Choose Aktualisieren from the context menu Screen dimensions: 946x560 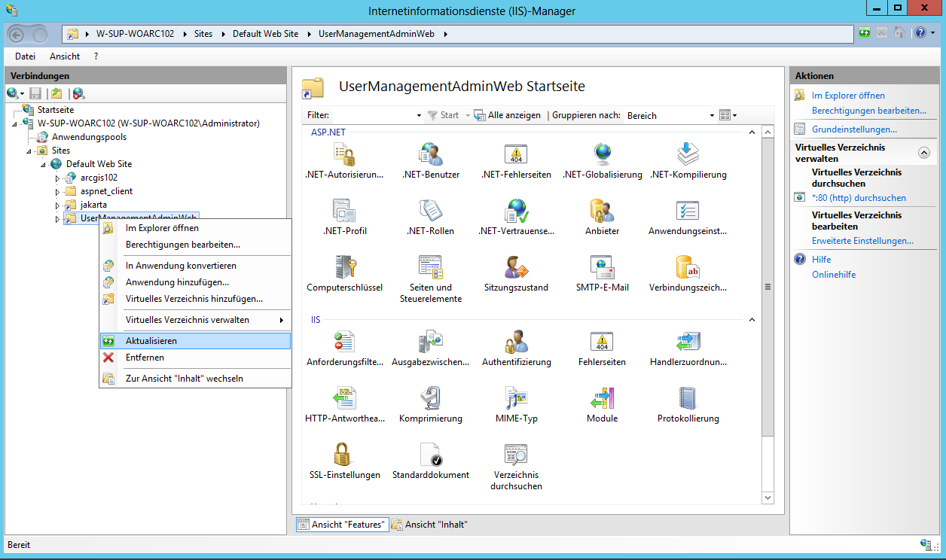(x=151, y=341)
